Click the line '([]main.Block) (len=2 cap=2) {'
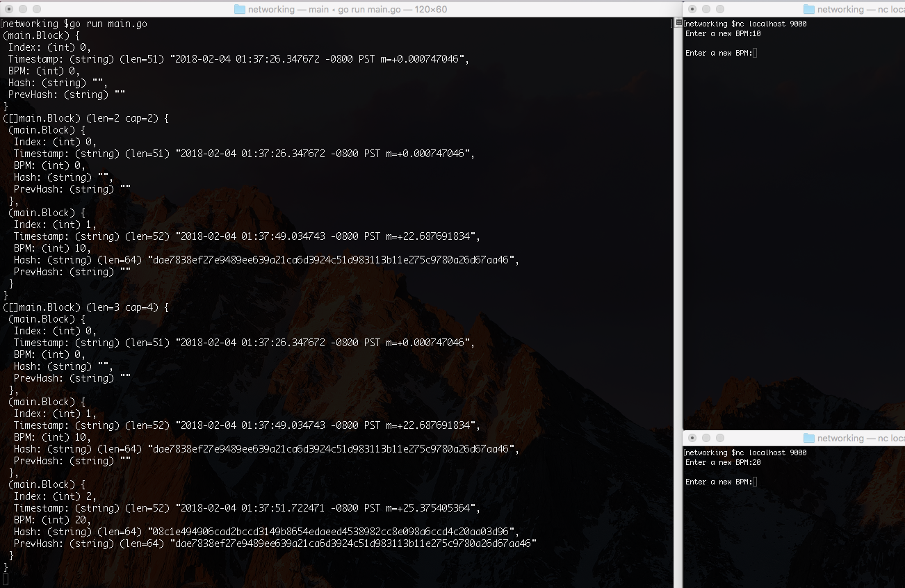The image size is (905, 588). click(86, 118)
